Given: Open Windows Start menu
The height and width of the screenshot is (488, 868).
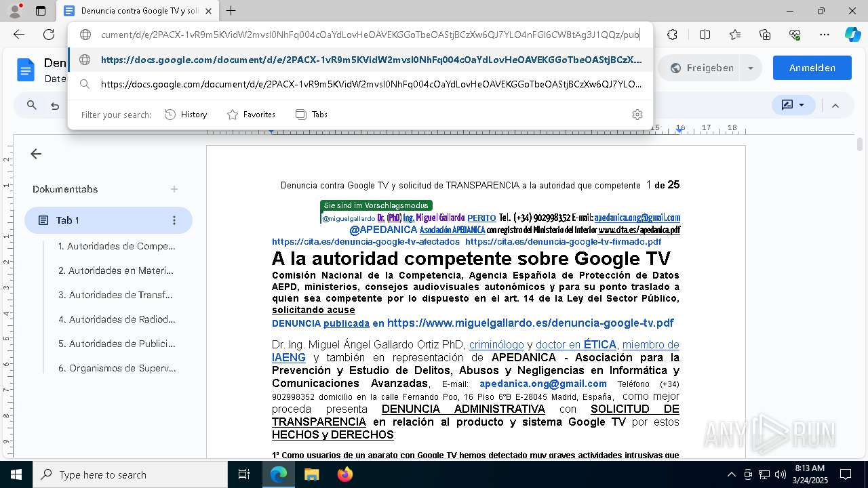Looking at the screenshot, I should (16, 474).
